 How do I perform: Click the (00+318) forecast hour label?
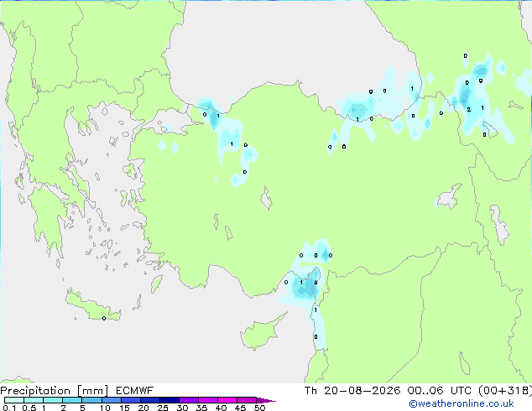pyautogui.click(x=505, y=391)
